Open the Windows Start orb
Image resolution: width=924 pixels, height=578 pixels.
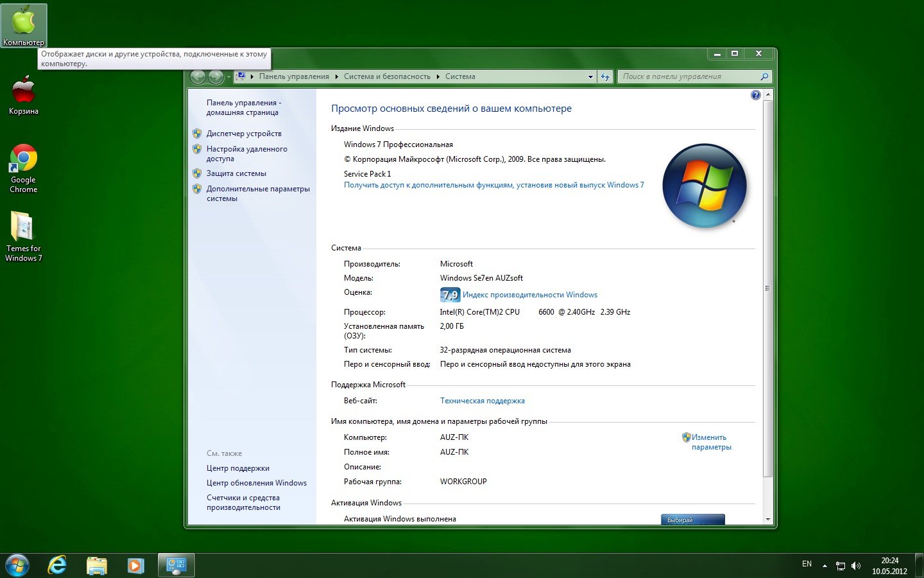[x=17, y=565]
